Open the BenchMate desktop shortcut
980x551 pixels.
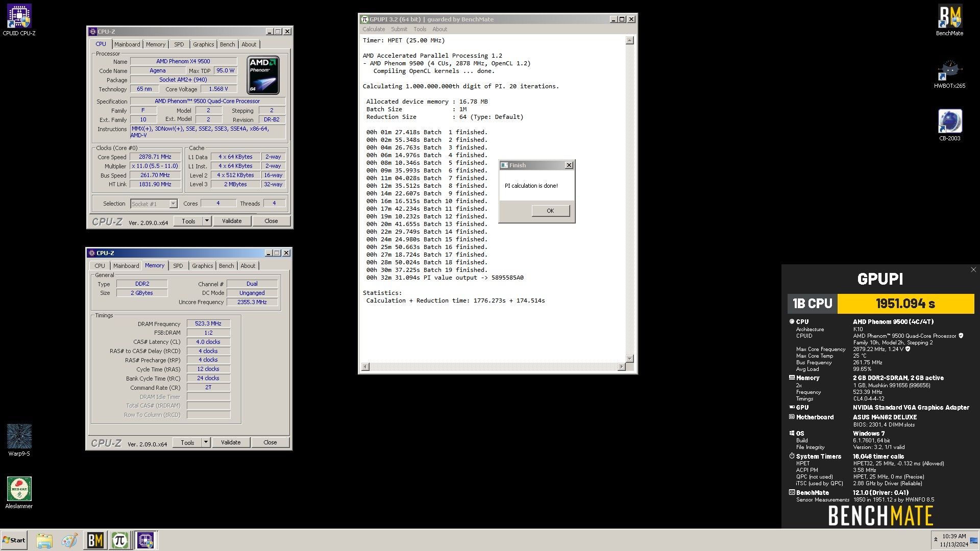949,20
